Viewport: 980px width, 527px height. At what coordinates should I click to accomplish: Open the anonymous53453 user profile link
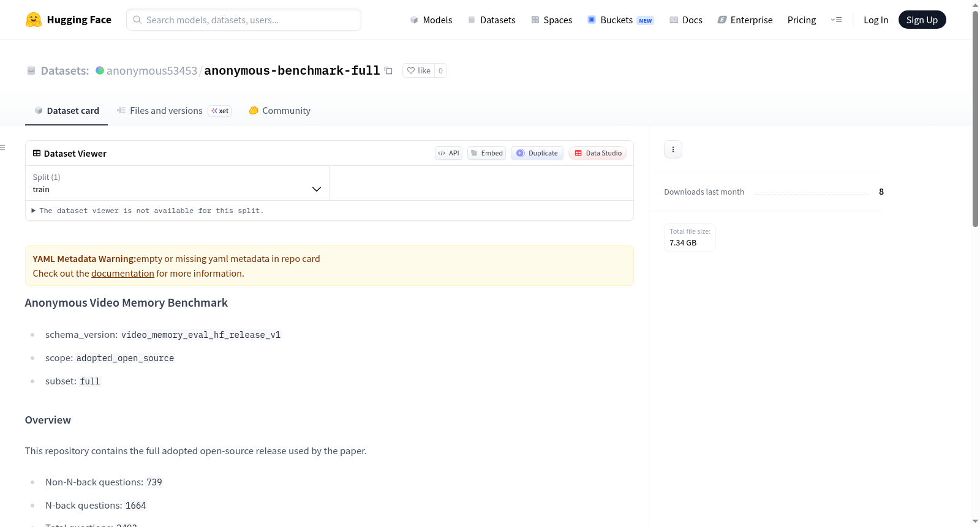152,70
